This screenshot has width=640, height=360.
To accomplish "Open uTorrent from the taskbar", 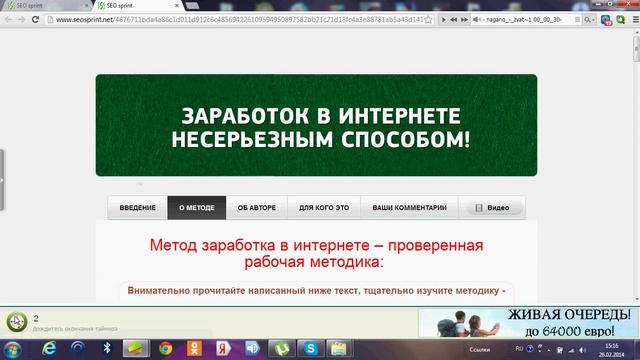I will pos(282,349).
